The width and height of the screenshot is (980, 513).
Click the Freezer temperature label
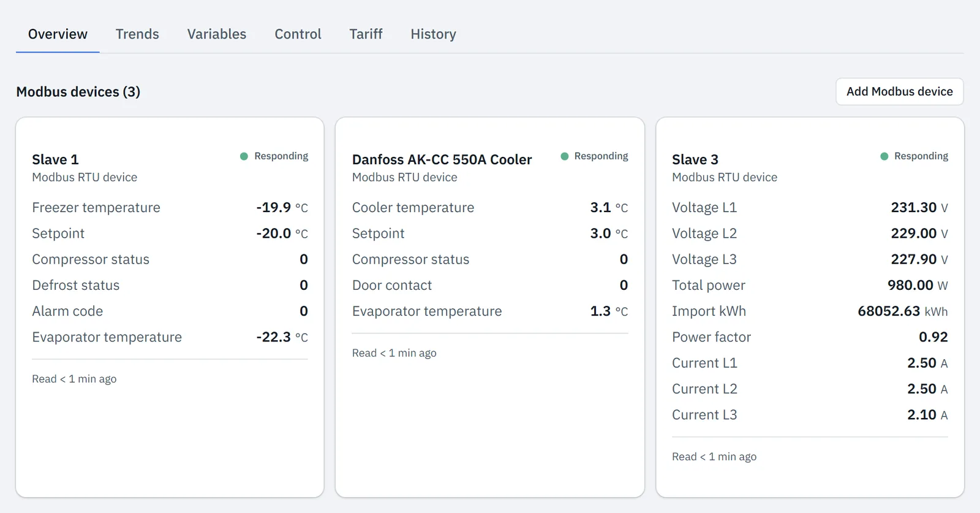tap(96, 208)
